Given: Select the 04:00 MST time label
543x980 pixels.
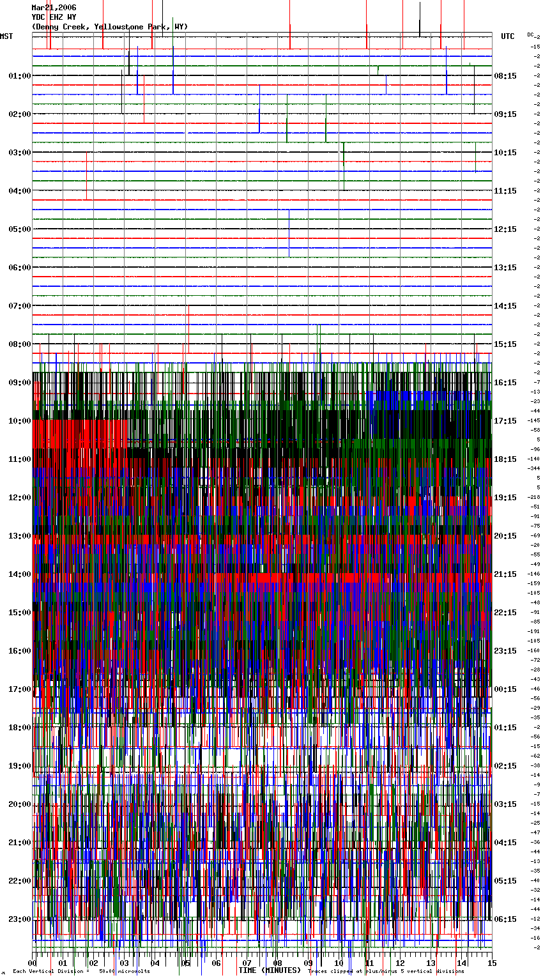Looking at the screenshot, I should (20, 191).
